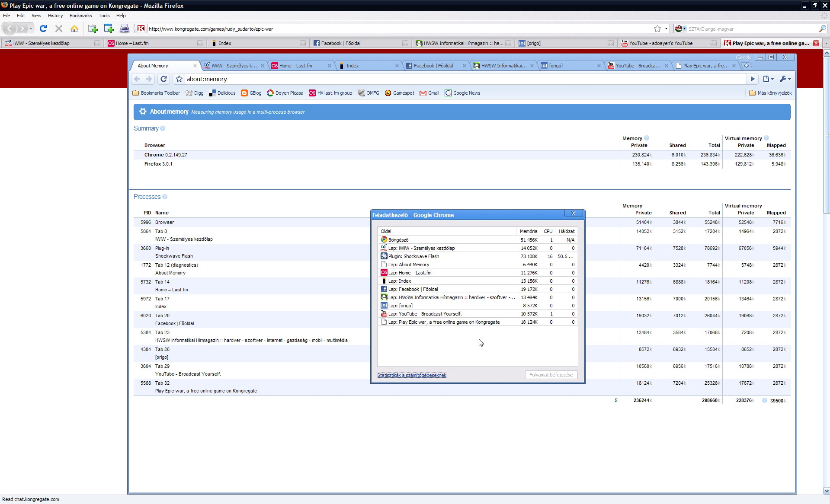Switch to Chrome Index tab
The image size is (830, 504).
point(369,66)
